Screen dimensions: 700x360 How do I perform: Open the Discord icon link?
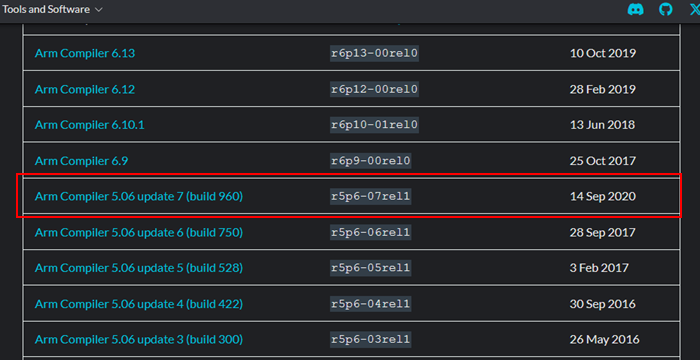click(635, 10)
